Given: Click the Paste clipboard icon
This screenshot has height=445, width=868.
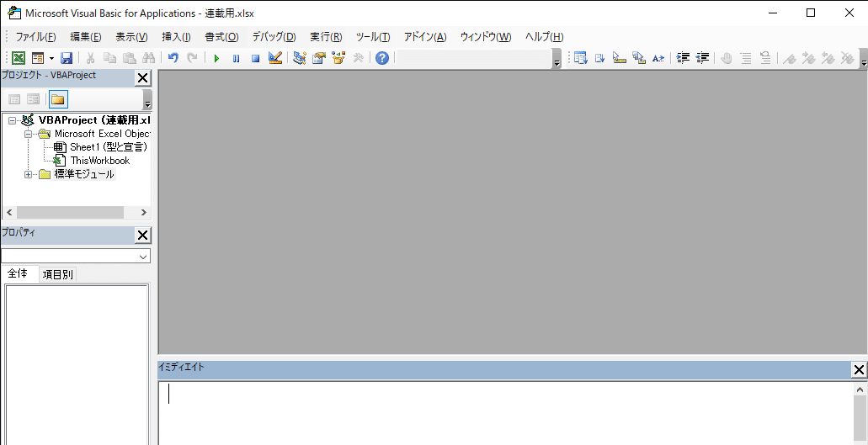Looking at the screenshot, I should pos(129,58).
